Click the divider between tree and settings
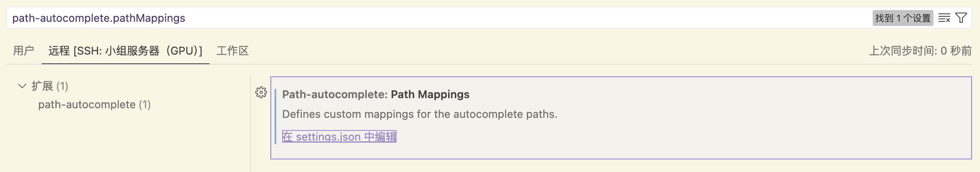 [251, 124]
